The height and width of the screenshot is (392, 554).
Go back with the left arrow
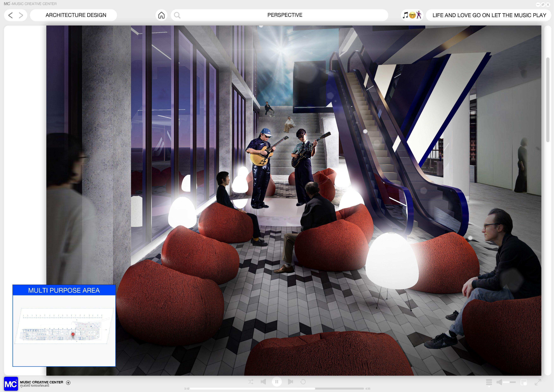[10, 15]
